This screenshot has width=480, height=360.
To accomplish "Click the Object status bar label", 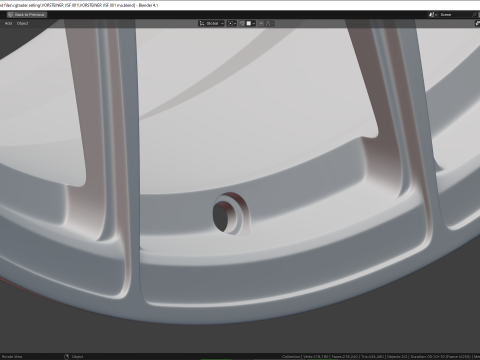I will coord(77,357).
